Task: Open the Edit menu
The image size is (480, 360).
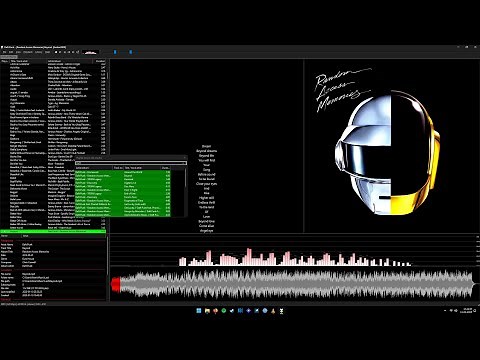Action: (x=11, y=52)
